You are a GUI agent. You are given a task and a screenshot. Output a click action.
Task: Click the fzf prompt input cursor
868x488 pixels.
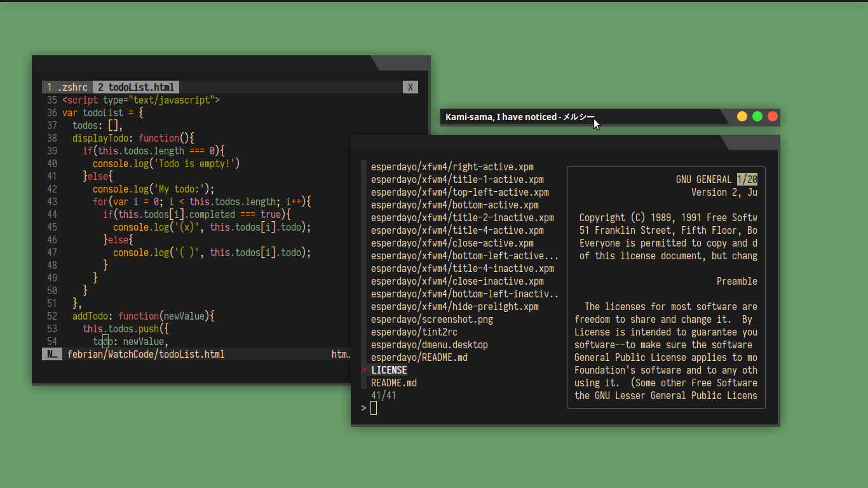point(374,408)
